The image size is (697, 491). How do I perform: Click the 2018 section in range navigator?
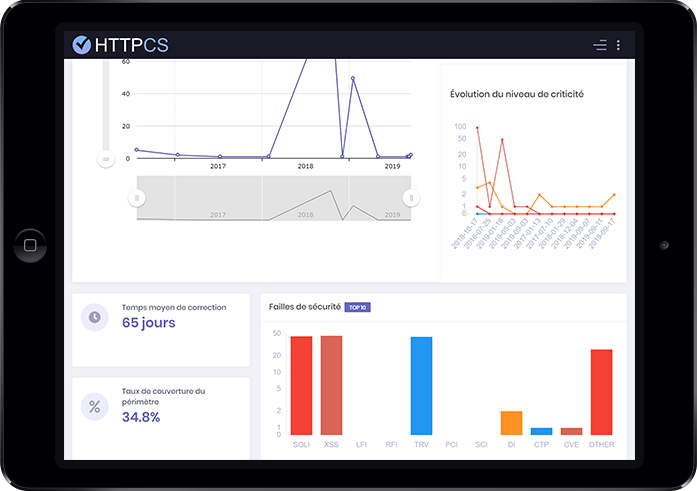pos(305,199)
